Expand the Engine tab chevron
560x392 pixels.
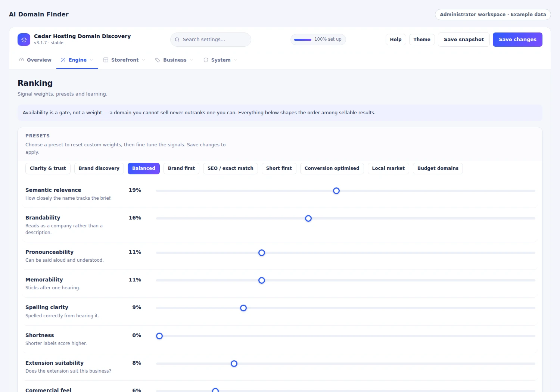tap(92, 60)
